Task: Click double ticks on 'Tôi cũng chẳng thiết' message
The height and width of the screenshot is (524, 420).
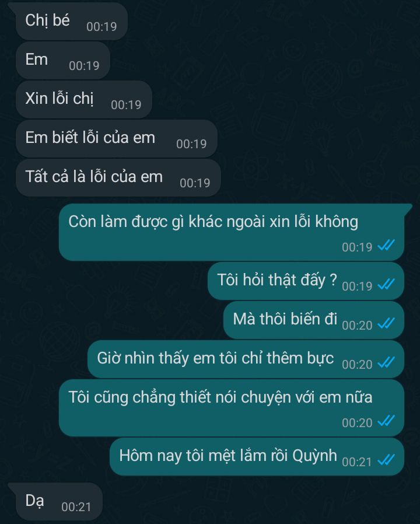Action: 386,421
